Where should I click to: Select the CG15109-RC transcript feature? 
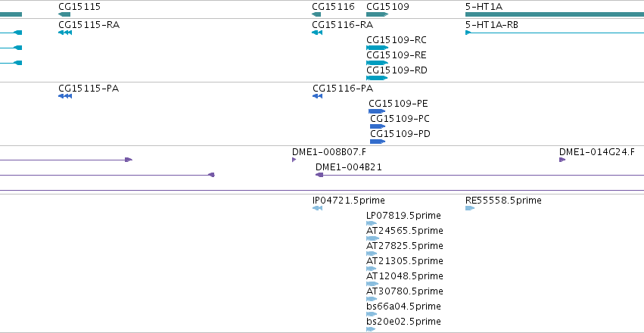(377, 48)
